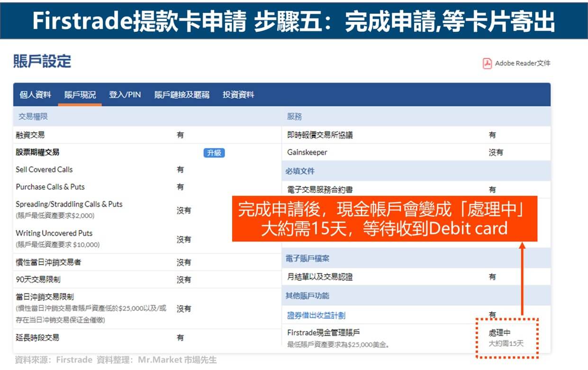Select the 慣性當日沖銷交易者 row
This screenshot has height=370, width=588.
click(x=48, y=262)
